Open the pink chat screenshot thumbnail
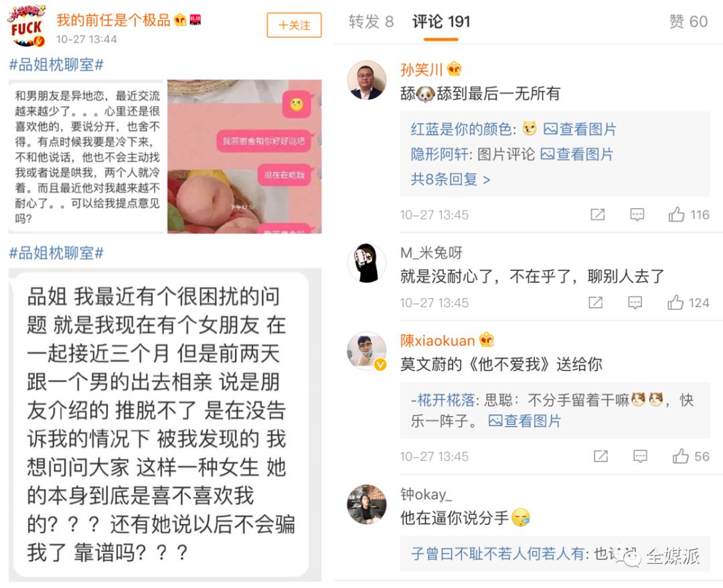723x588 pixels. coord(244,157)
